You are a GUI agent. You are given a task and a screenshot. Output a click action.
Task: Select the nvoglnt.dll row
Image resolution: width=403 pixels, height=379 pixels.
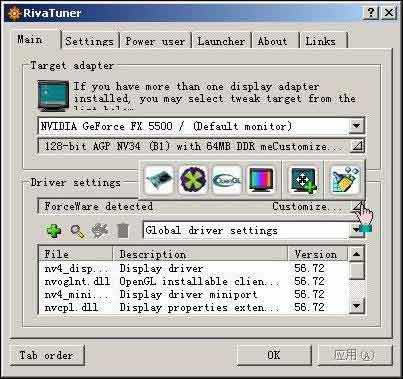[193, 281]
